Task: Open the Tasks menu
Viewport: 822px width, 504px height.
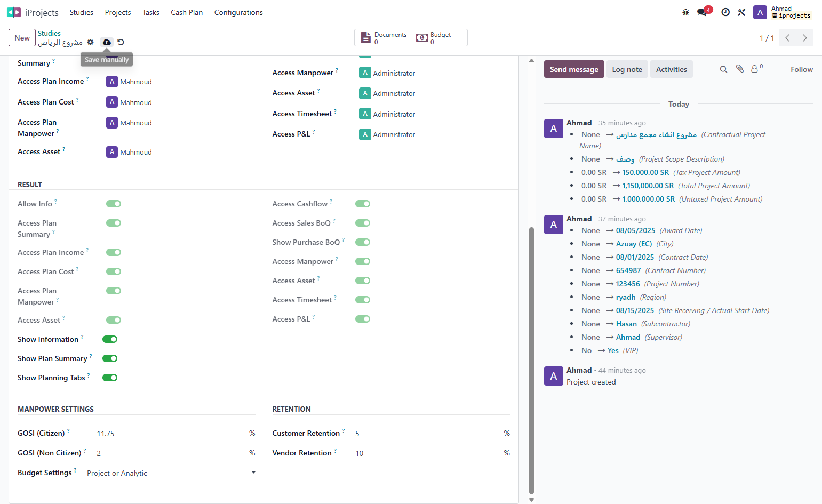Action: [151, 12]
